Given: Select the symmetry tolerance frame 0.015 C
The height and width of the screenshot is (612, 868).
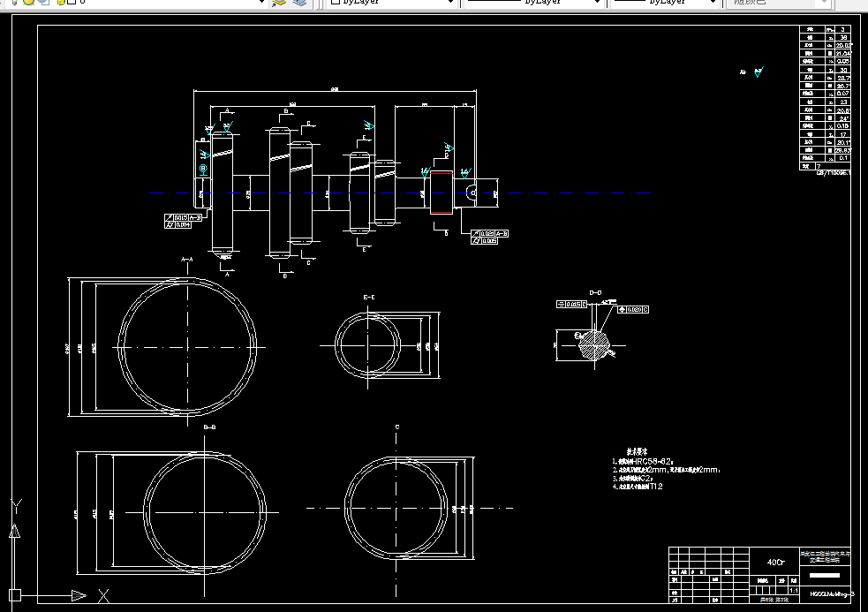Looking at the screenshot, I should pyautogui.click(x=571, y=304).
